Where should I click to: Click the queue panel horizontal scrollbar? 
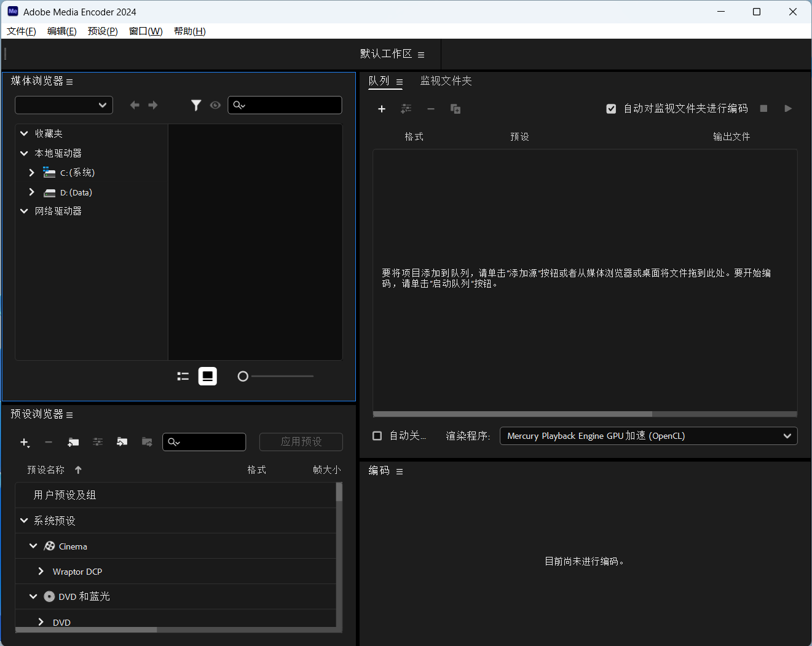[513, 414]
